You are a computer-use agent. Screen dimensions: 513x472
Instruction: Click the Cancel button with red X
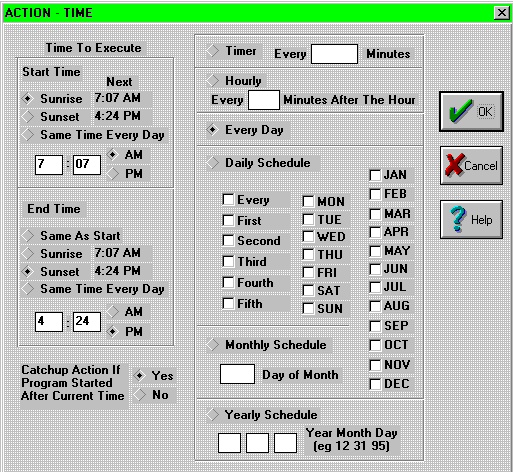coord(471,165)
